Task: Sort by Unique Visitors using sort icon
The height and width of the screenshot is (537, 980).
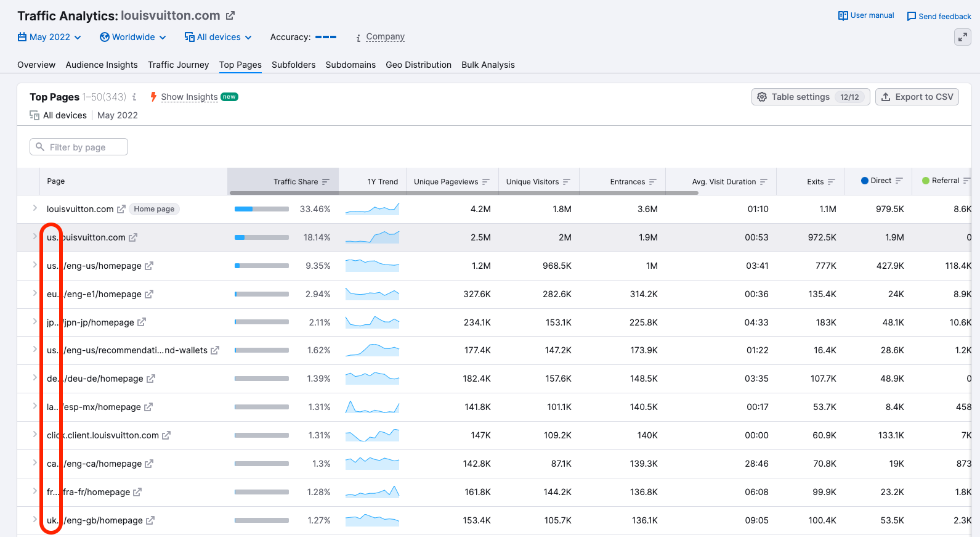Action: tap(567, 182)
